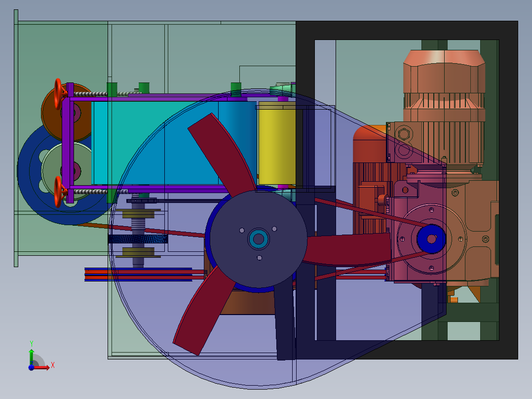The image size is (532, 399).
Task: Select the right-pointing dark red fan blade
Action: [348, 249]
